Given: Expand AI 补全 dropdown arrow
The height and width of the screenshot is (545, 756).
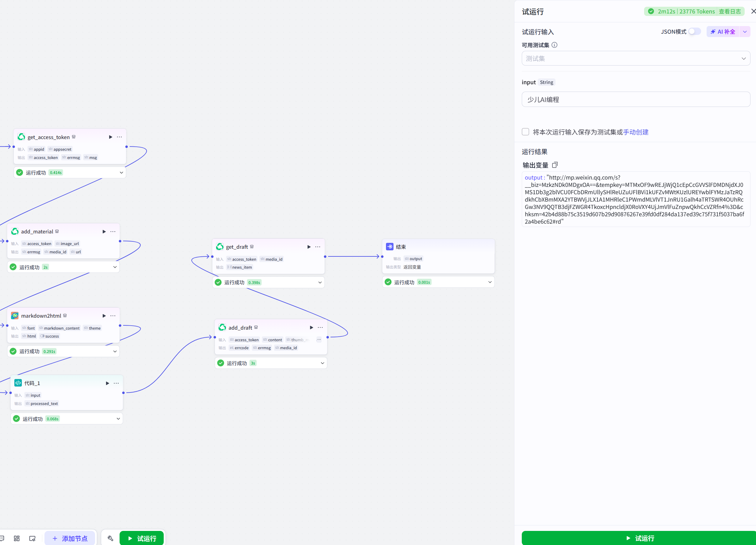Looking at the screenshot, I should [745, 32].
